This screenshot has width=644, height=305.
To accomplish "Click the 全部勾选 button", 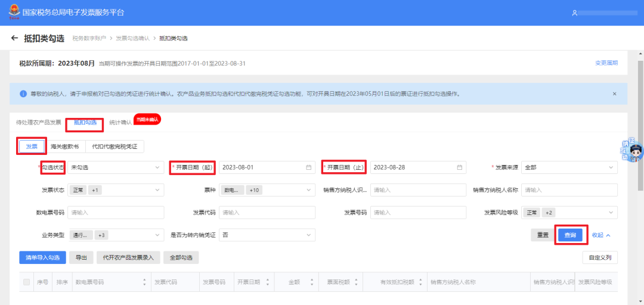I will [x=181, y=258].
